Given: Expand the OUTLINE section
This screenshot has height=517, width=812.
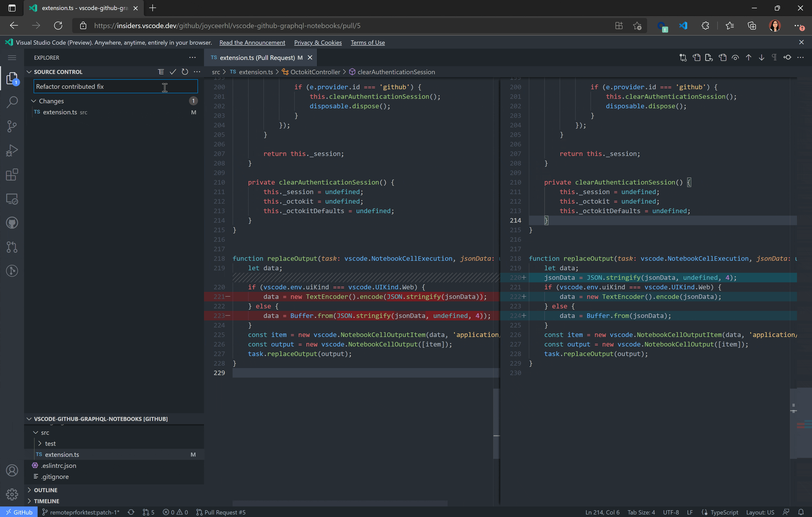Looking at the screenshot, I should pyautogui.click(x=29, y=490).
